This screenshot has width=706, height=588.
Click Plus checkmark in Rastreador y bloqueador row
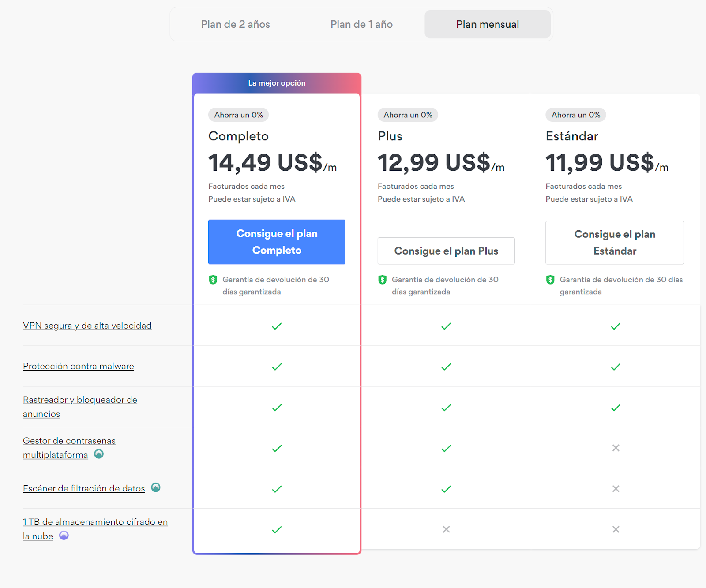click(446, 408)
